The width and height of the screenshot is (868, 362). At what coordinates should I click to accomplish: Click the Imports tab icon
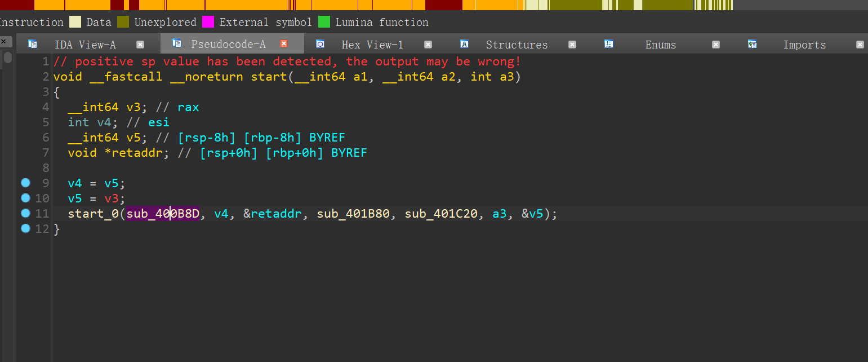(753, 44)
